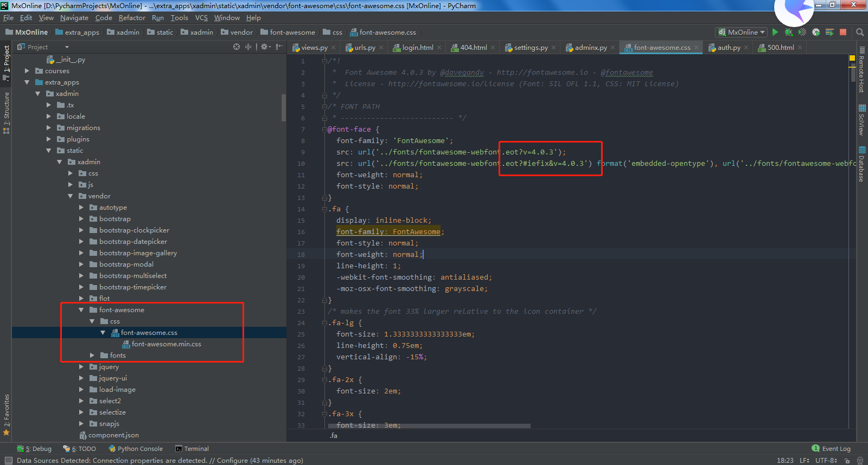Click http://fontawesome.io link in comment
This screenshot has width=868, height=465.
[x=542, y=73]
